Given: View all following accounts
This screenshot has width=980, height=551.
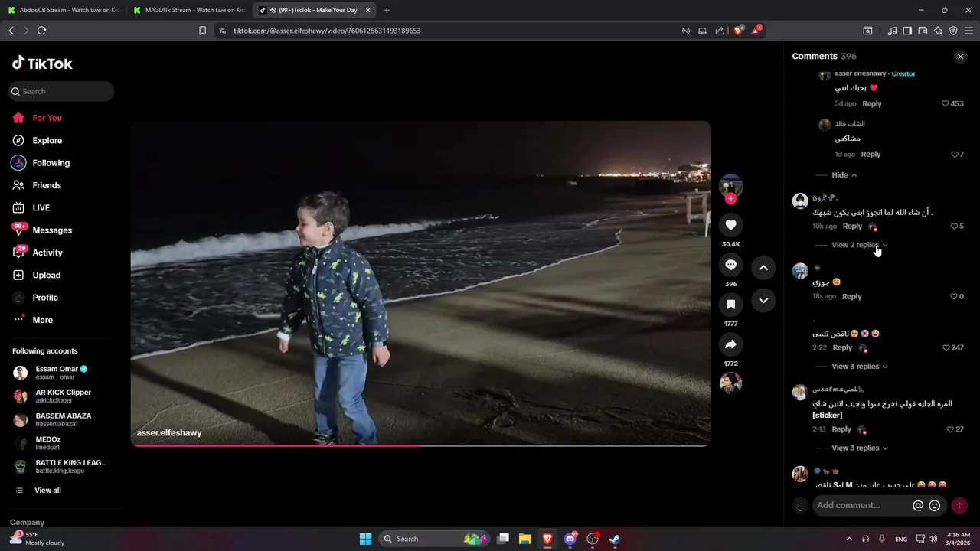Looking at the screenshot, I should (x=38, y=491).
